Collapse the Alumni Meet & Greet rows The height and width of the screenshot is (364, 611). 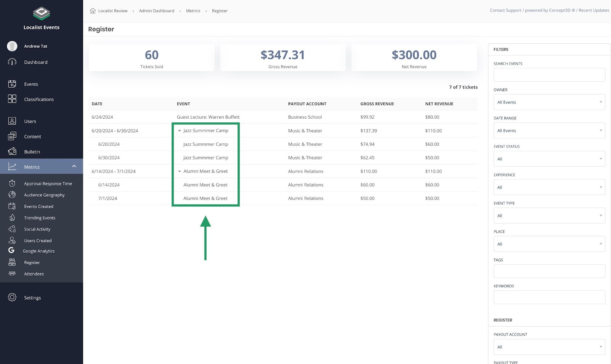pyautogui.click(x=179, y=171)
